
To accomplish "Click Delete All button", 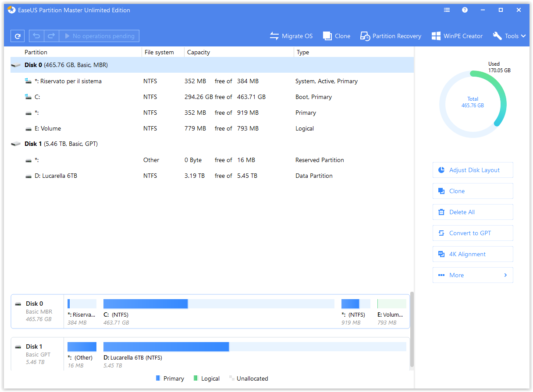I will (x=473, y=212).
